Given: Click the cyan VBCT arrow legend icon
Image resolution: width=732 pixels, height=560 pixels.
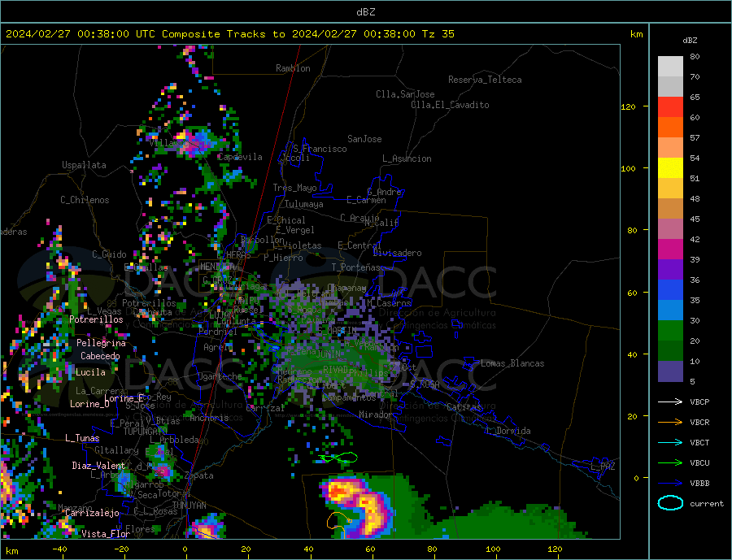Looking at the screenshot, I should point(670,442).
